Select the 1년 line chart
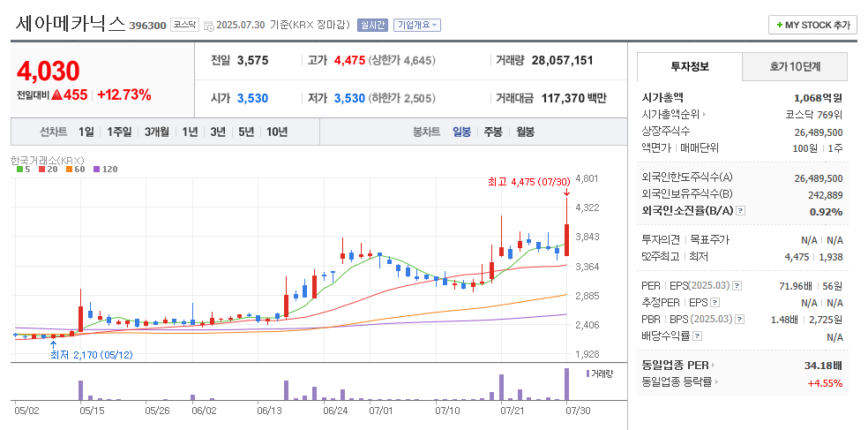868x430 pixels. (x=190, y=132)
